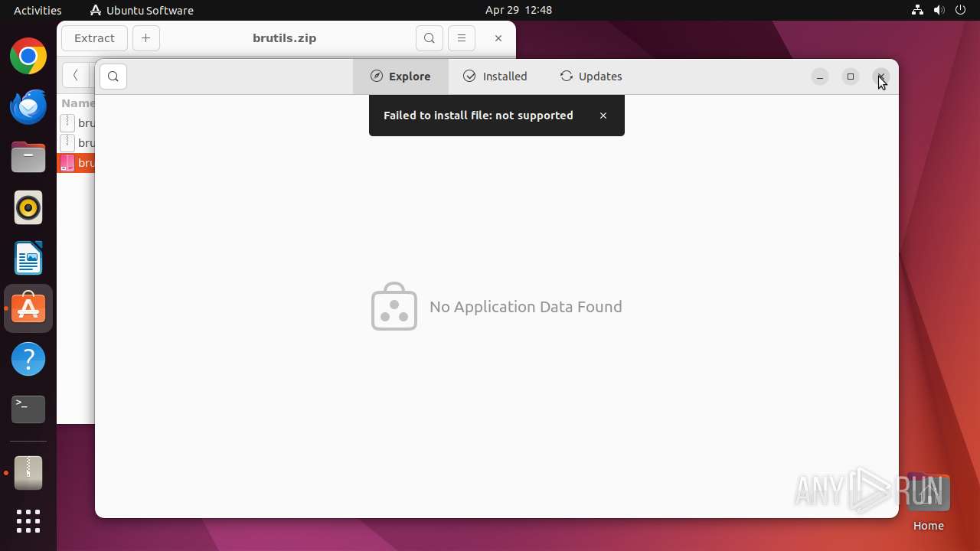Open Google Chrome from the dock
980x551 pixels.
28,57
